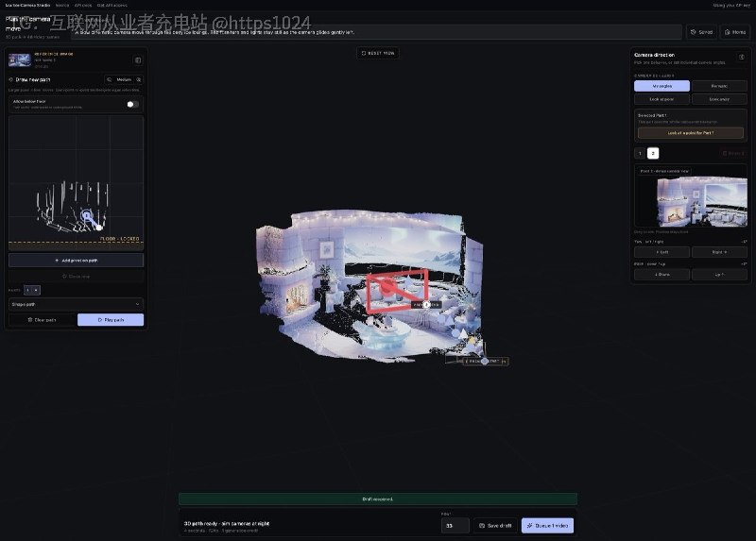Click the Reset view button
756x541 pixels.
378,53
